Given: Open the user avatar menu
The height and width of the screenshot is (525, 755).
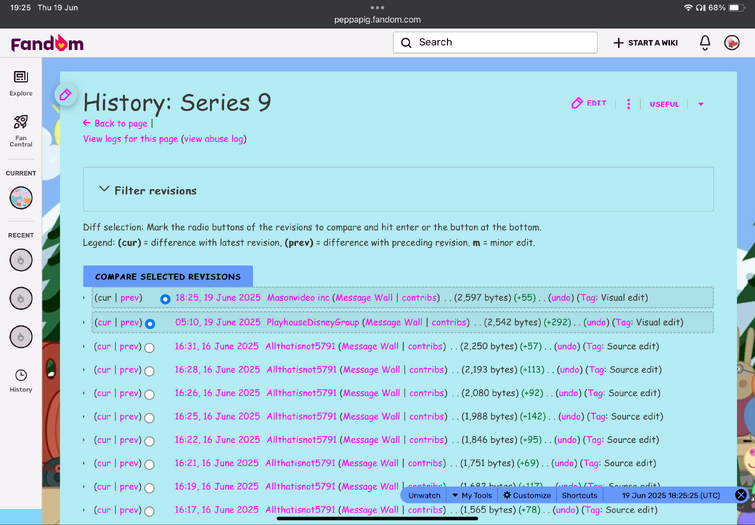Looking at the screenshot, I should (x=732, y=43).
